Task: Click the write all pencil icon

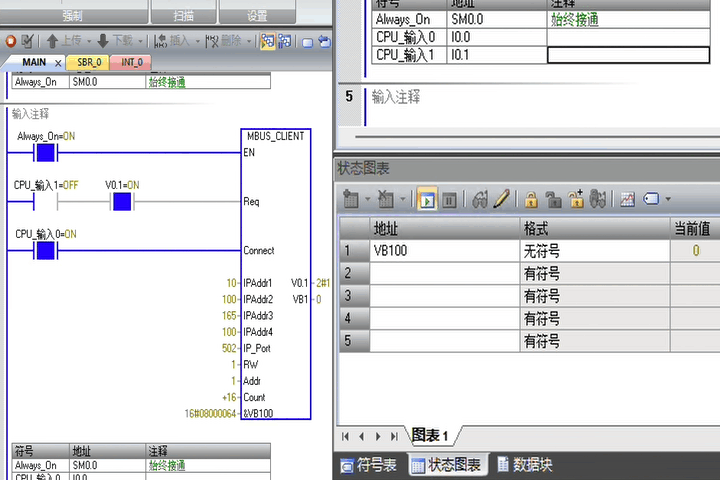Action: click(502, 199)
